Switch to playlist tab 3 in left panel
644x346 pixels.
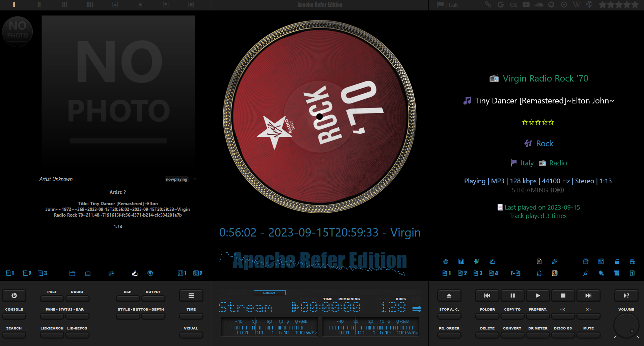43,273
